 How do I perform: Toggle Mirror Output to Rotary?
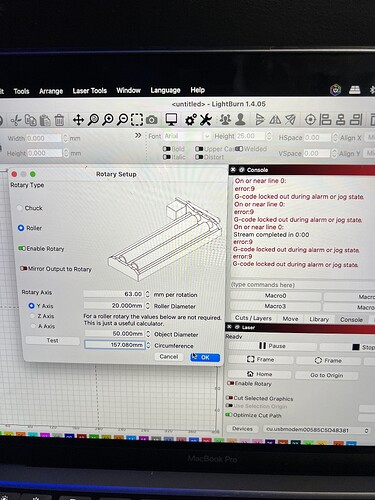coord(55,269)
